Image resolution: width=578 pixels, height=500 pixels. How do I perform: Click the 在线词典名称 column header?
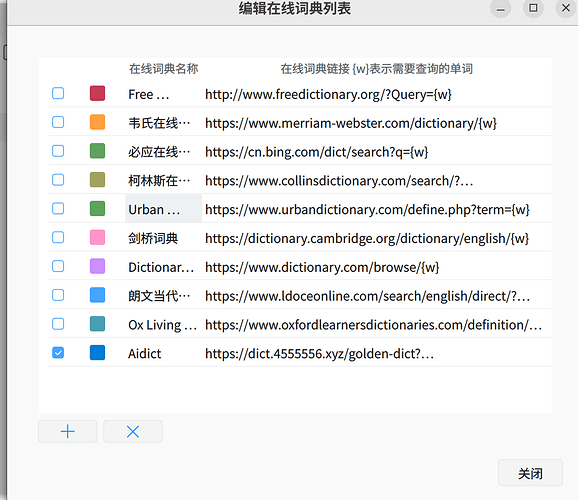[x=164, y=69]
